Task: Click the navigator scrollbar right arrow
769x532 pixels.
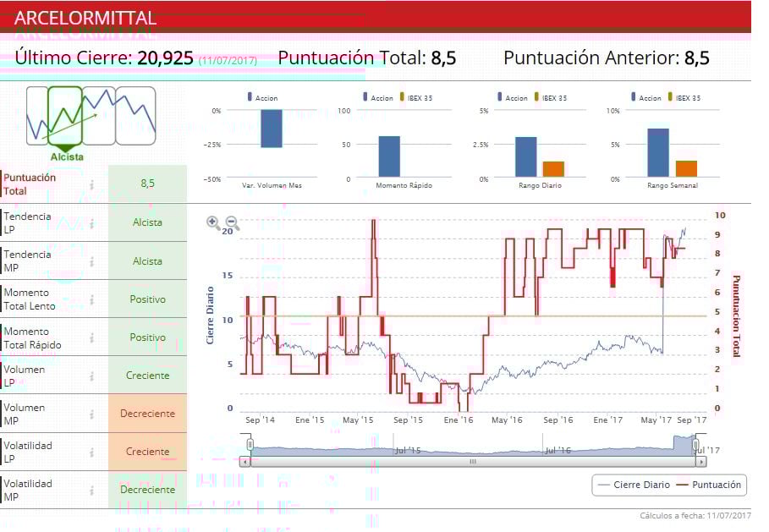Action: pyautogui.click(x=701, y=462)
